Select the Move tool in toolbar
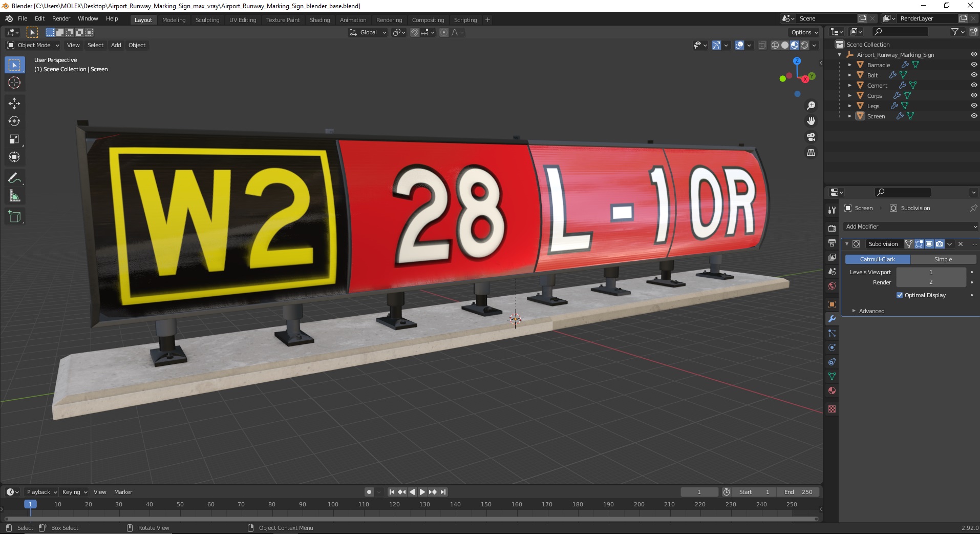The width and height of the screenshot is (980, 534). coord(14,103)
